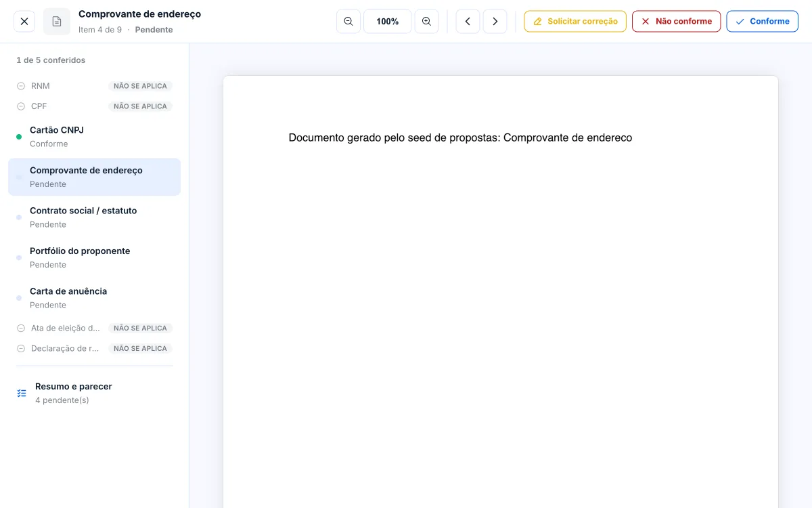Click the green status dot for Cartão CNPJ
The height and width of the screenshot is (508, 812).
(19, 137)
